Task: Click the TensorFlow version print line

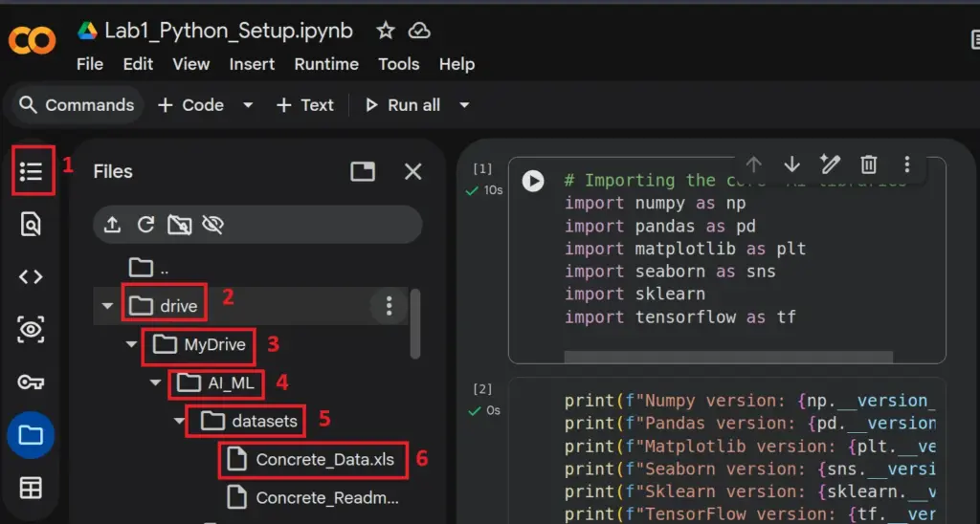Action: [750, 514]
